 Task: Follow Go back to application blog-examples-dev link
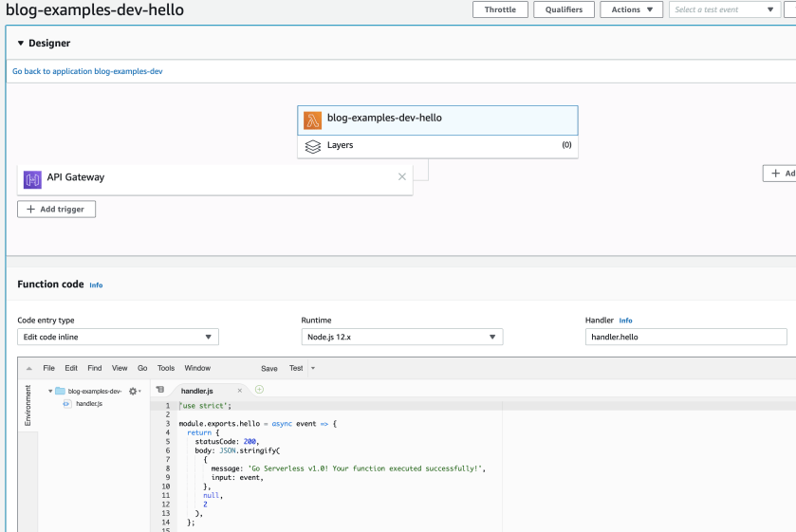[x=87, y=71]
